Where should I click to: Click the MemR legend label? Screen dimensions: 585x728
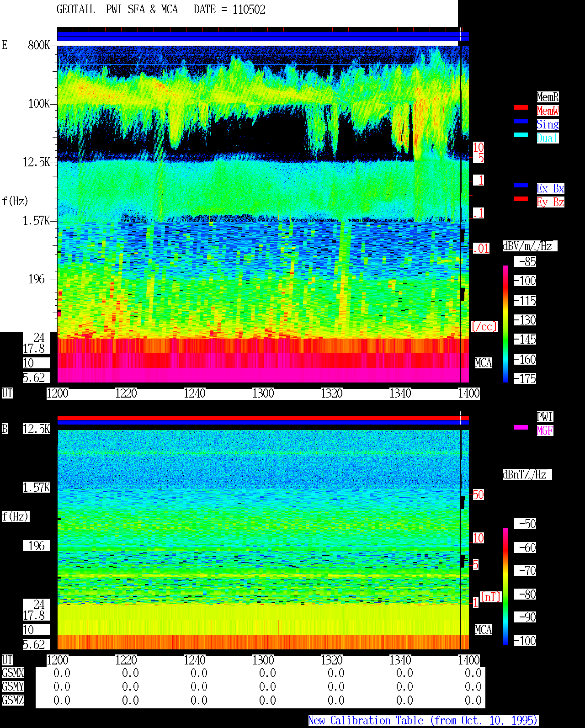tap(548, 97)
